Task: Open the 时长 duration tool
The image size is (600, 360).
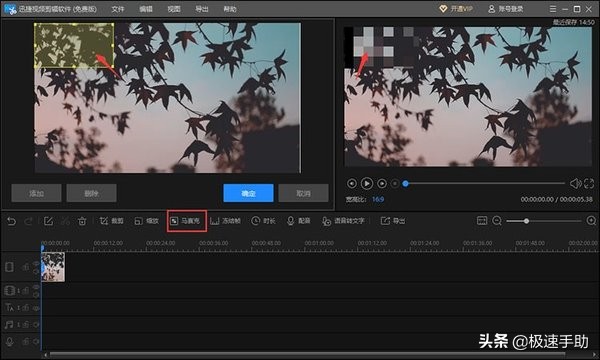Action: (x=263, y=221)
